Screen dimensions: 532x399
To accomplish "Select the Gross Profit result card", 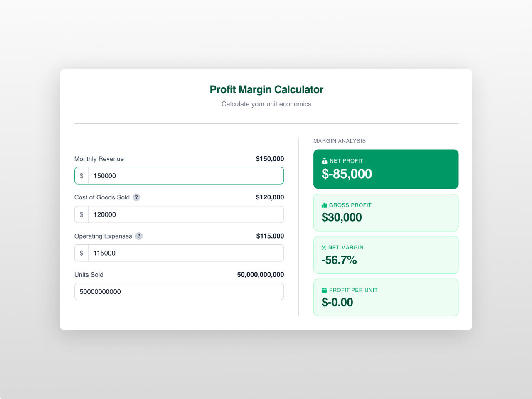I will coord(386,212).
